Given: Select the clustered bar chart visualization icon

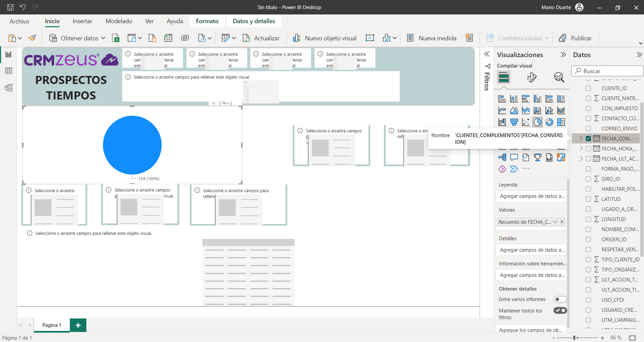Looking at the screenshot, I should tap(526, 99).
